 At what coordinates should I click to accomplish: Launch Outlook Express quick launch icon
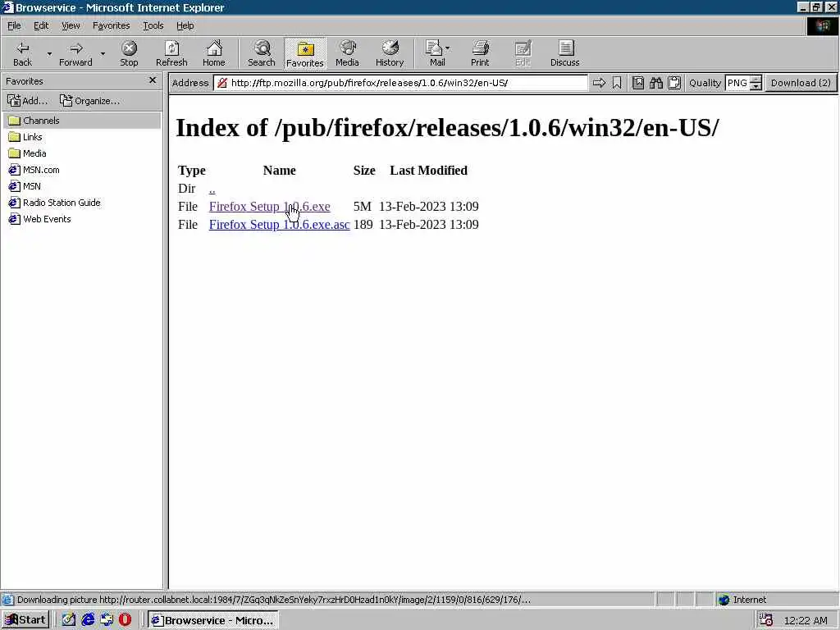(107, 620)
